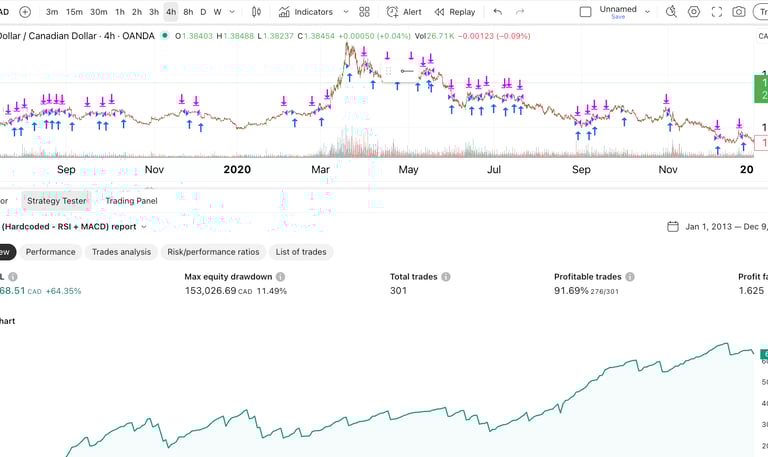This screenshot has width=768, height=457.
Task: Open the backtest date range picker
Action: click(718, 227)
